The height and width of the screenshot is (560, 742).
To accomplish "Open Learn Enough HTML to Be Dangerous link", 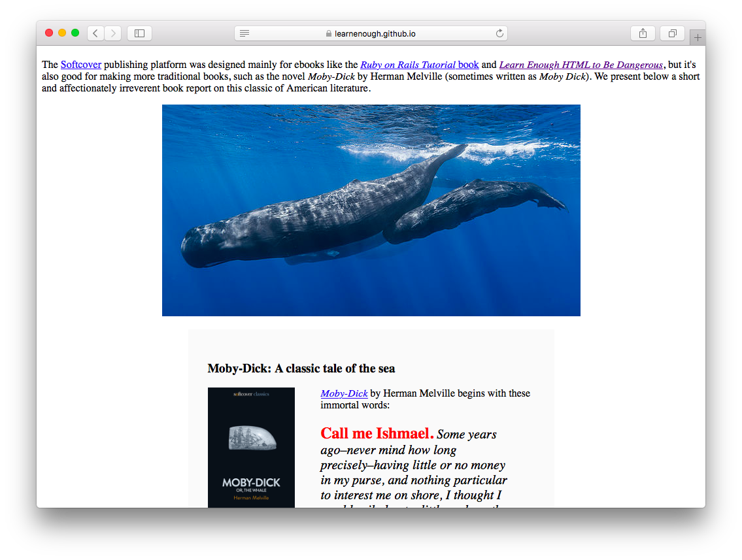I will [x=581, y=64].
